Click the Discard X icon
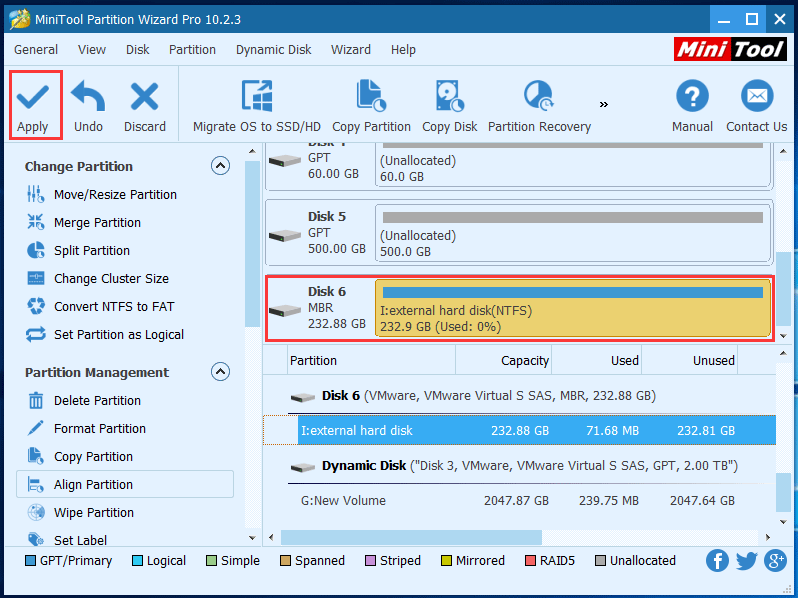Viewport: 798px width, 598px height. tap(145, 97)
